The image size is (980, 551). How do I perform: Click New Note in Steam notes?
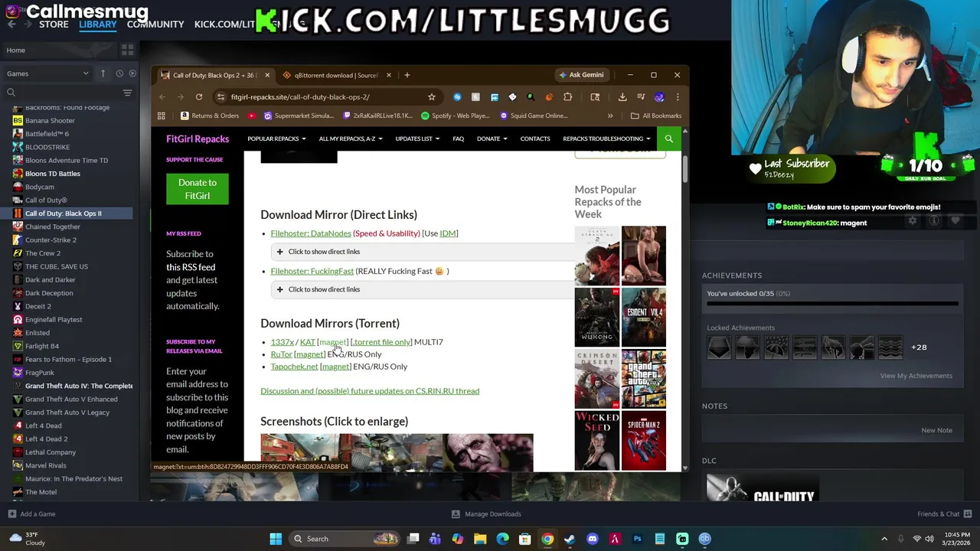coord(936,430)
